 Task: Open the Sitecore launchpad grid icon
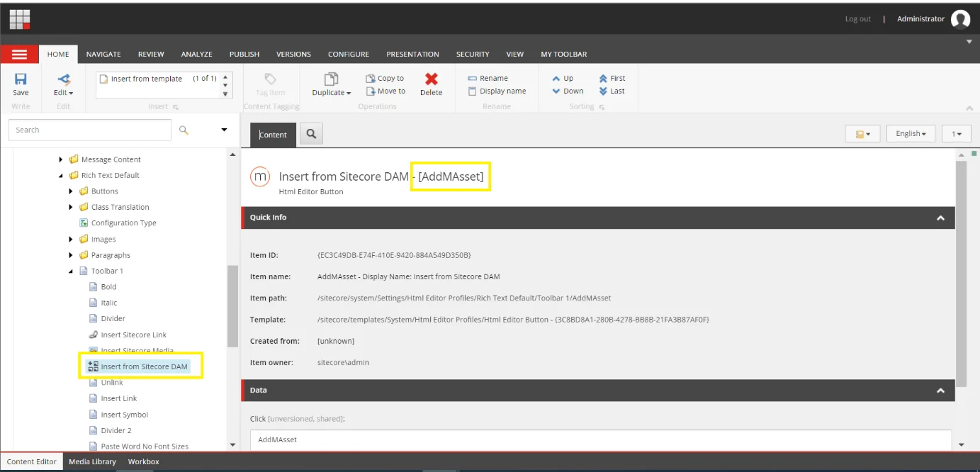click(x=20, y=19)
